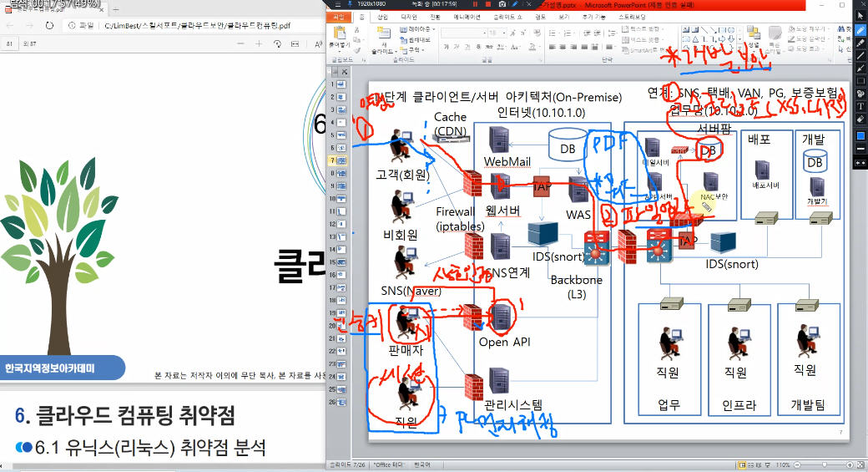868x472 pixels.
Task: Switch to the Slide Show ribbon tab
Action: tap(507, 18)
